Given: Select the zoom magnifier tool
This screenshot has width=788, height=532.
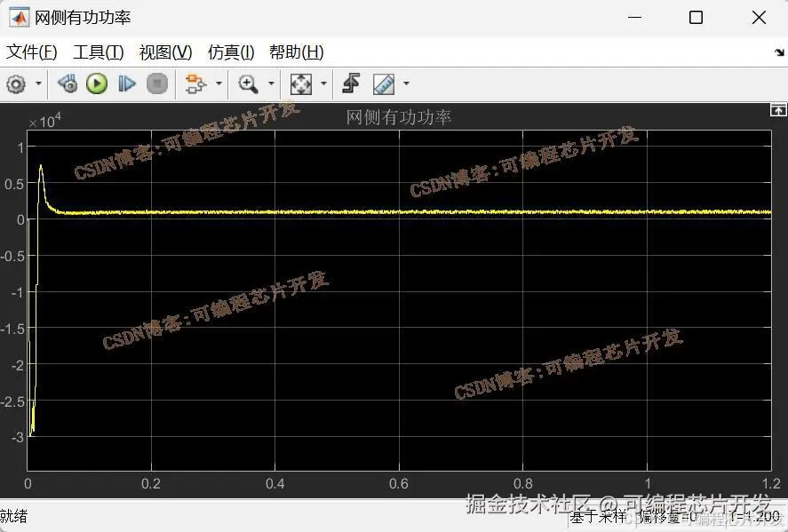Looking at the screenshot, I should pyautogui.click(x=248, y=83).
